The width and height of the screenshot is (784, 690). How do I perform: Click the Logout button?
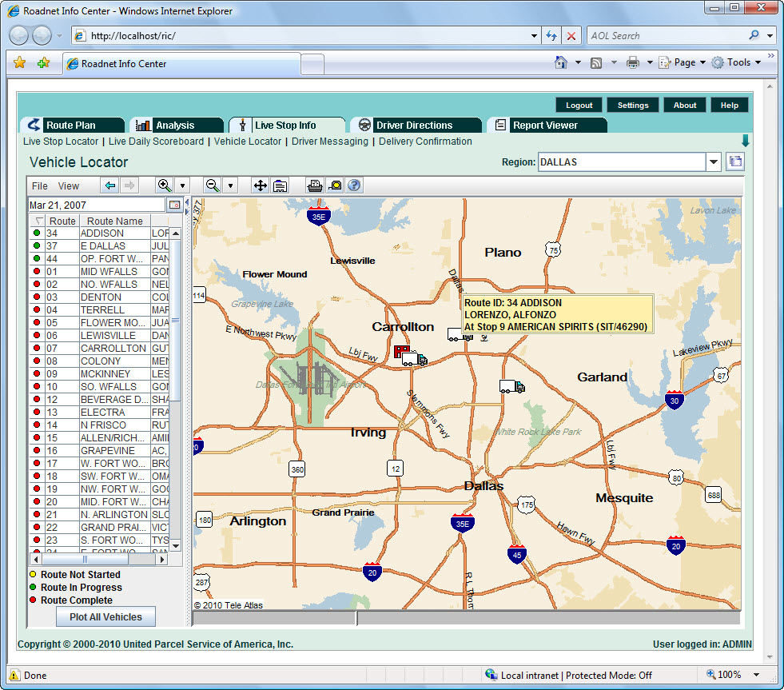[x=579, y=105]
